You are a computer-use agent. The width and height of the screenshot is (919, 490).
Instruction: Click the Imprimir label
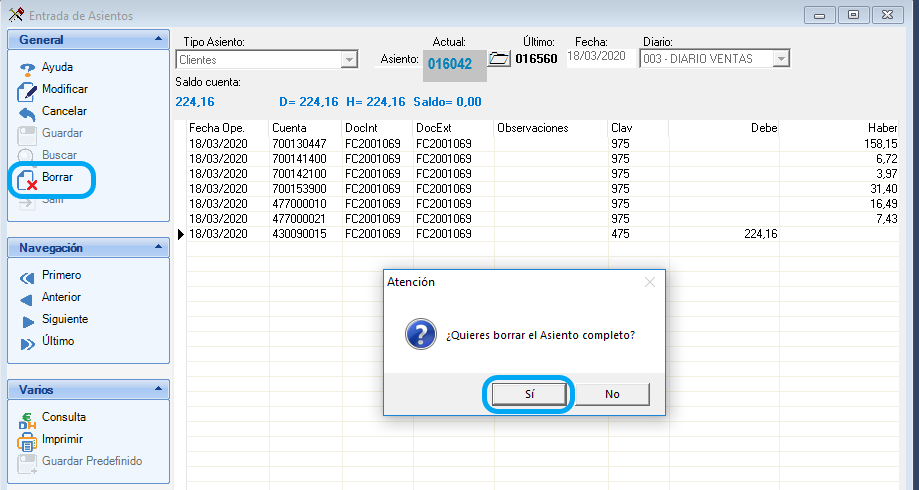click(x=62, y=439)
